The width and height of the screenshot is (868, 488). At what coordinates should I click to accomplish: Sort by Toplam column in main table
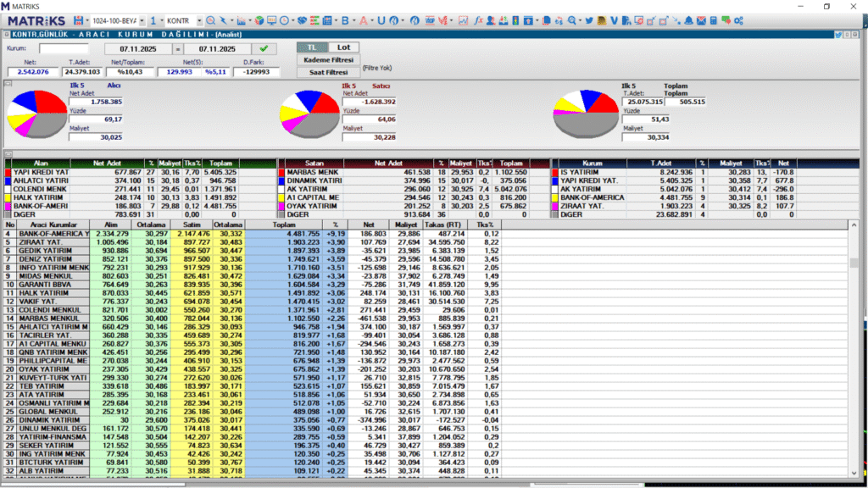click(284, 225)
